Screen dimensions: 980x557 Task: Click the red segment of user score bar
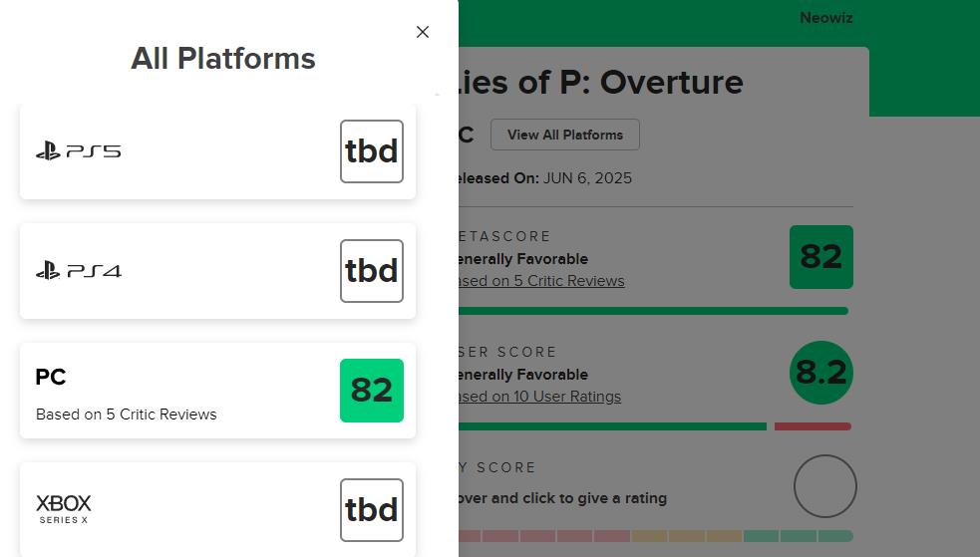click(x=813, y=426)
